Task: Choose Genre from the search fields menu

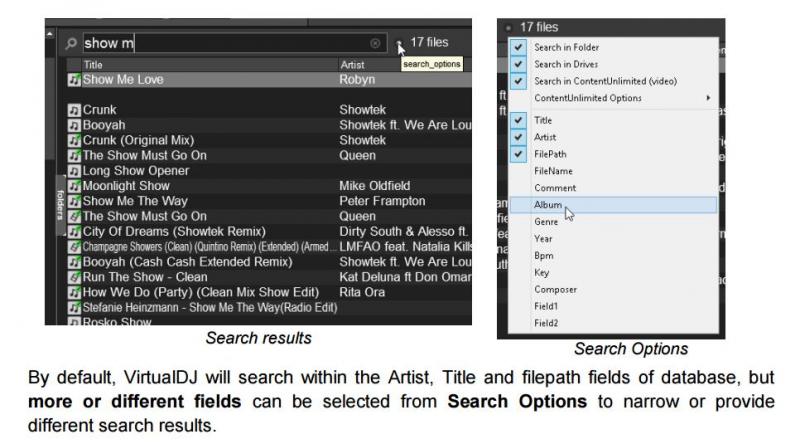Action: pyautogui.click(x=547, y=222)
